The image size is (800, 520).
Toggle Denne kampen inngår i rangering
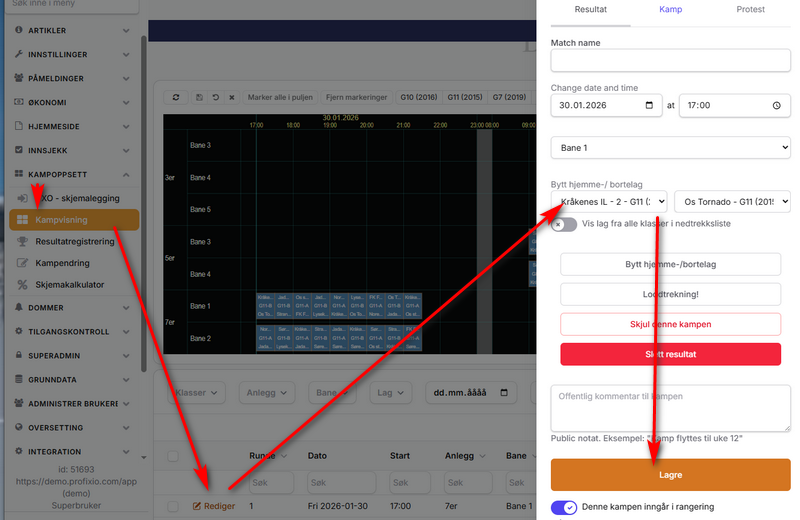tap(564, 507)
